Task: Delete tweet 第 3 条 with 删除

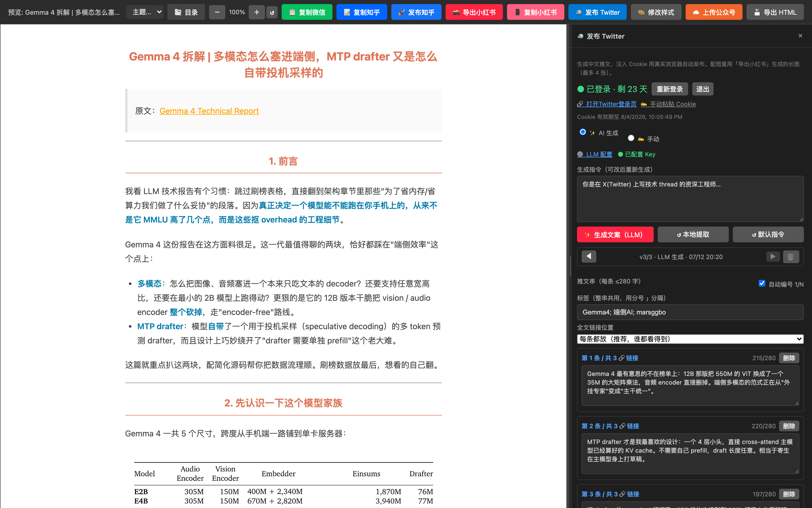Action: [789, 495]
